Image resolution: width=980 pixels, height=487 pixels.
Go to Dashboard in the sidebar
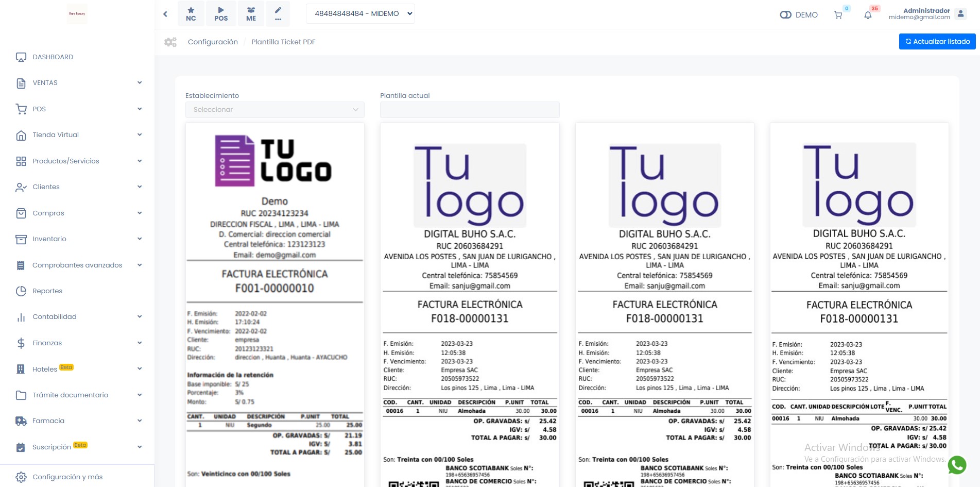pyautogui.click(x=53, y=57)
